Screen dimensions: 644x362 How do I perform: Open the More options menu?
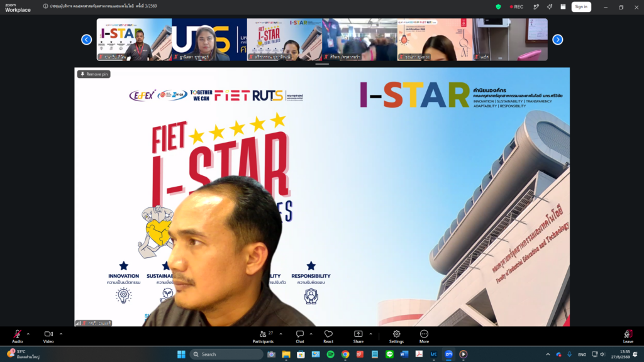424,336
